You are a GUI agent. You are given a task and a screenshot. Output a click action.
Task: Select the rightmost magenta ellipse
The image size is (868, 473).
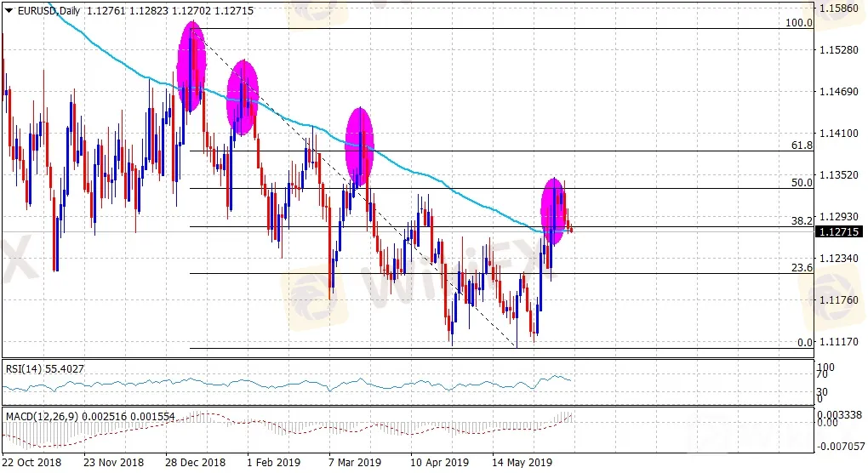point(554,212)
